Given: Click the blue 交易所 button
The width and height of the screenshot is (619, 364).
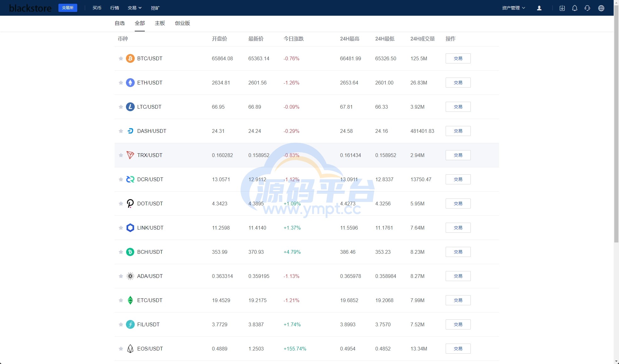Looking at the screenshot, I should click(x=68, y=8).
